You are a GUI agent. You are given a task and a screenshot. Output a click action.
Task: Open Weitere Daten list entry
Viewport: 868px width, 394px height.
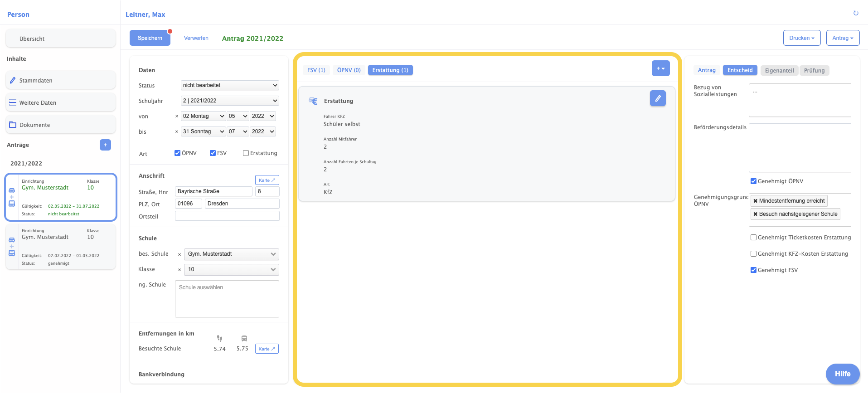pyautogui.click(x=60, y=102)
